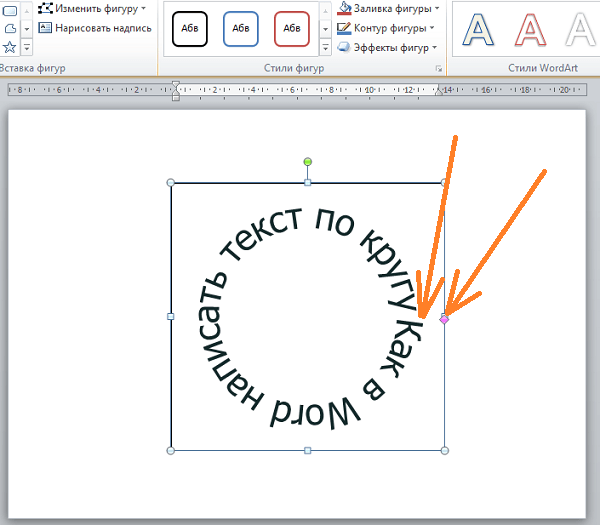600x525 pixels.
Task: Apply the blue outline Абв shape style
Action: [241, 29]
